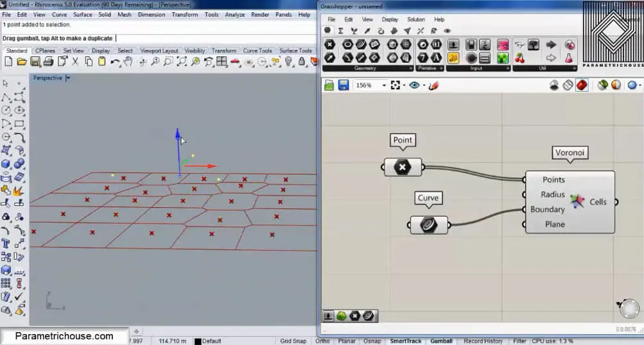Click the Print icon in Rhino toolbar
Viewport: 644px width, 345px height.
click(48, 62)
